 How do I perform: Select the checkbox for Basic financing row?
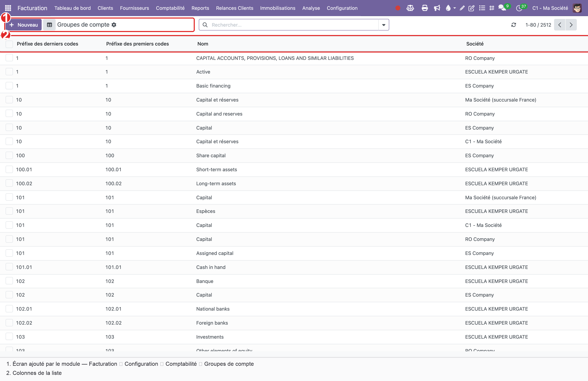pyautogui.click(x=9, y=86)
